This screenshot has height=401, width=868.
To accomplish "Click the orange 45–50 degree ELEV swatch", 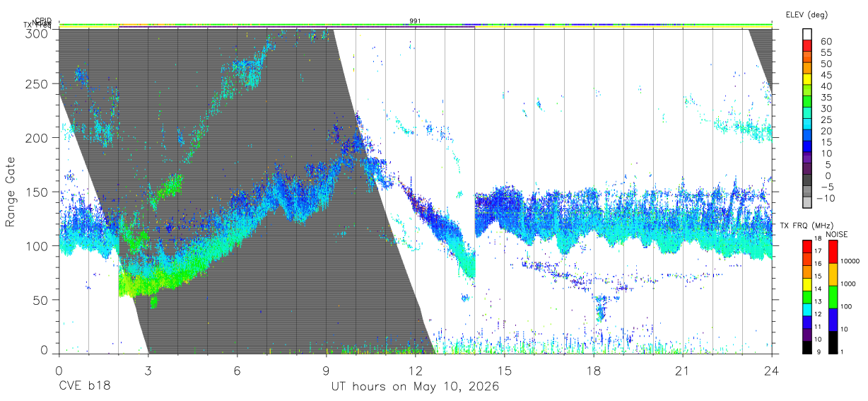I will tap(807, 69).
